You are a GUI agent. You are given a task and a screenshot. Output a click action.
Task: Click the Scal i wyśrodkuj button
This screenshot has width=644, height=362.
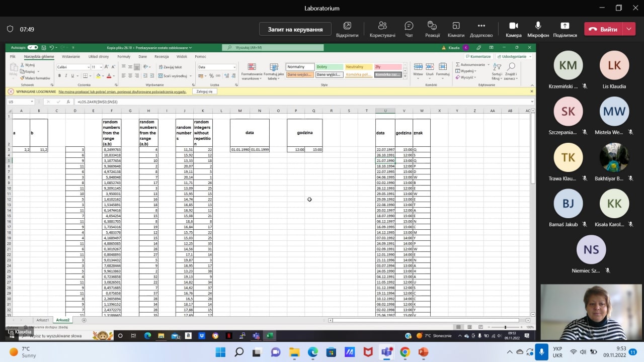coord(174,76)
